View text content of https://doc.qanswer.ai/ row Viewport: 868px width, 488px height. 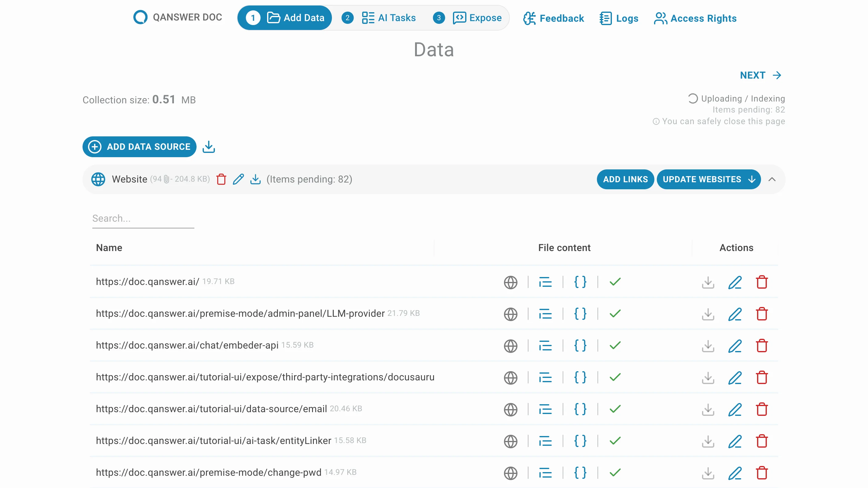545,282
